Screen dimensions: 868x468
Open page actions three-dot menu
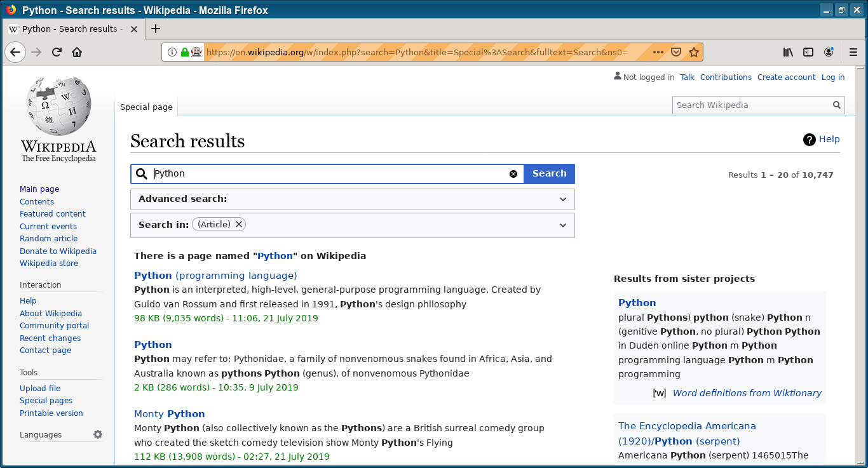[658, 52]
